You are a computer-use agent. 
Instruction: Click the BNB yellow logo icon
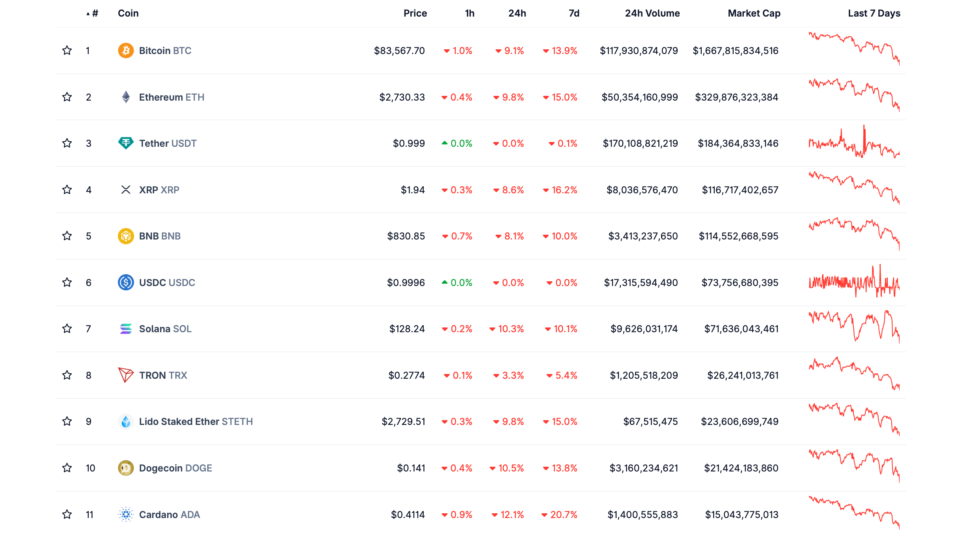tap(126, 236)
